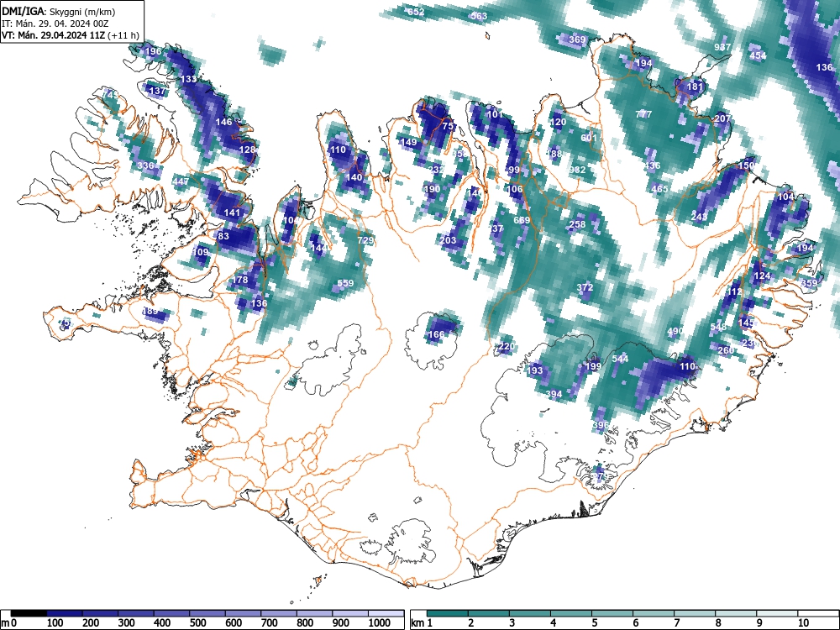Click the '500' label on the meter scale
Screen dimensions: 840x630
[x=197, y=623]
